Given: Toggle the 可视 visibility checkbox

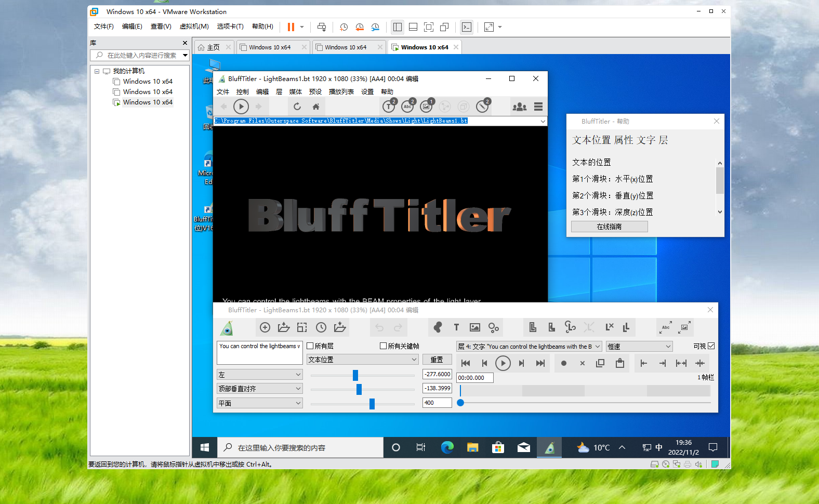Looking at the screenshot, I should pos(711,346).
